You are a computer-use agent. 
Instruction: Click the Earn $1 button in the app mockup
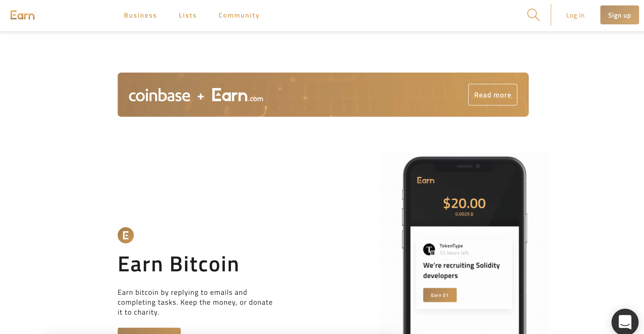coord(440,295)
